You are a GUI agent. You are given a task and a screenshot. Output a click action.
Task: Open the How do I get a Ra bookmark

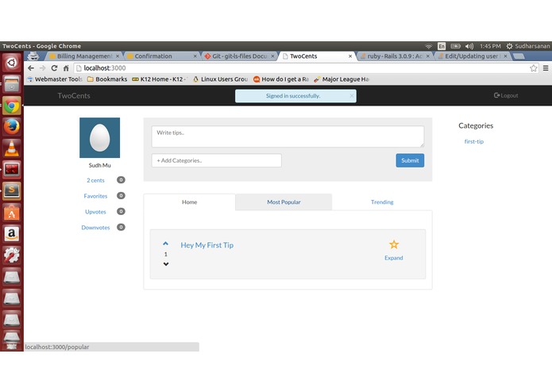(x=281, y=79)
